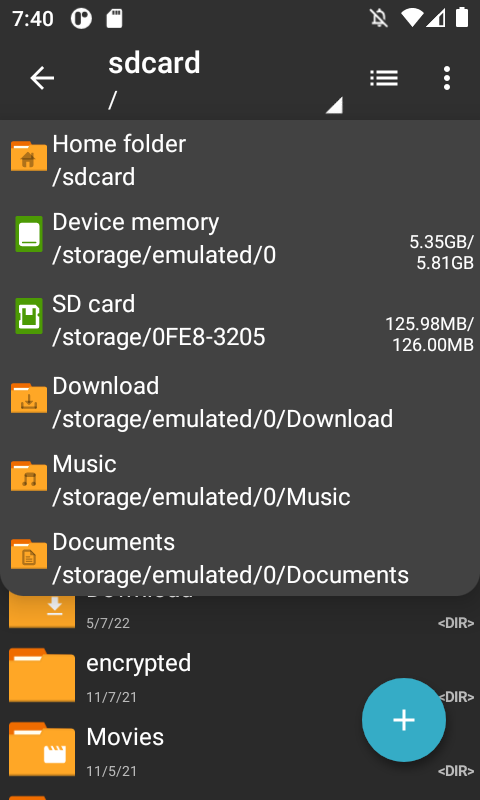Jump to /storage/emulated/0/Download path

tap(240, 402)
